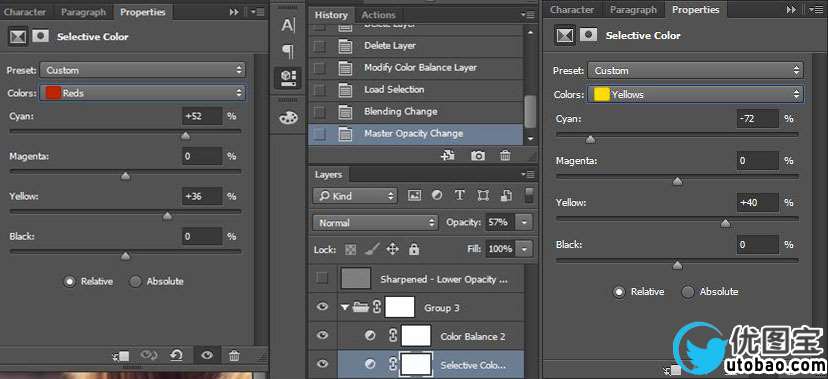Show the Sharpened - Lower Opacity layer
Image resolution: width=828 pixels, height=379 pixels.
click(322, 278)
